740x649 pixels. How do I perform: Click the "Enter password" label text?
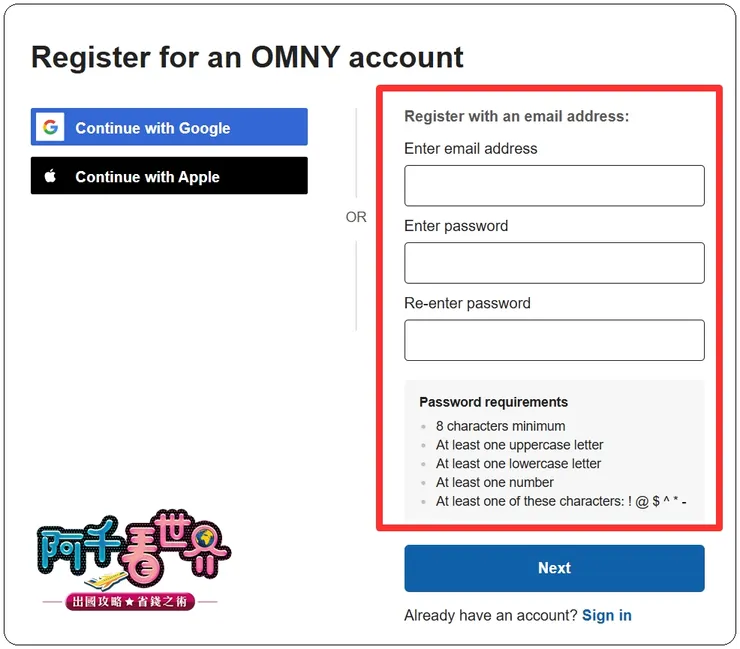(456, 226)
